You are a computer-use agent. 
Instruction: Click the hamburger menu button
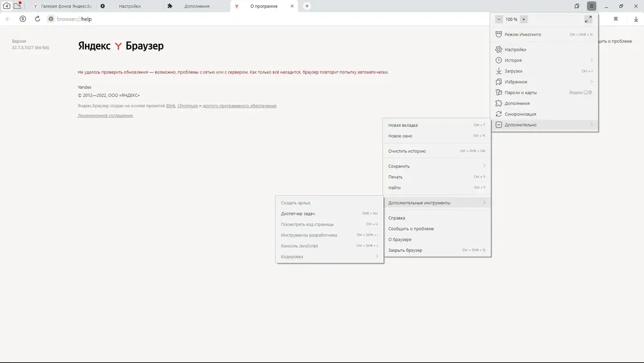[x=591, y=6]
